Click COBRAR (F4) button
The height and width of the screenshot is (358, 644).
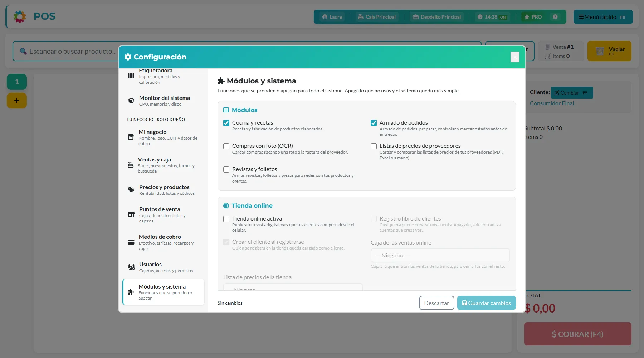577,334
